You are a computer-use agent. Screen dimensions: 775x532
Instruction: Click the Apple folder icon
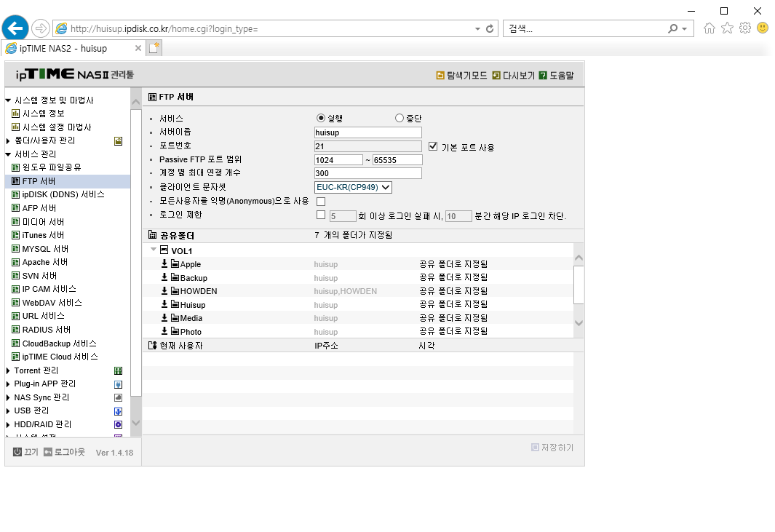(x=175, y=263)
